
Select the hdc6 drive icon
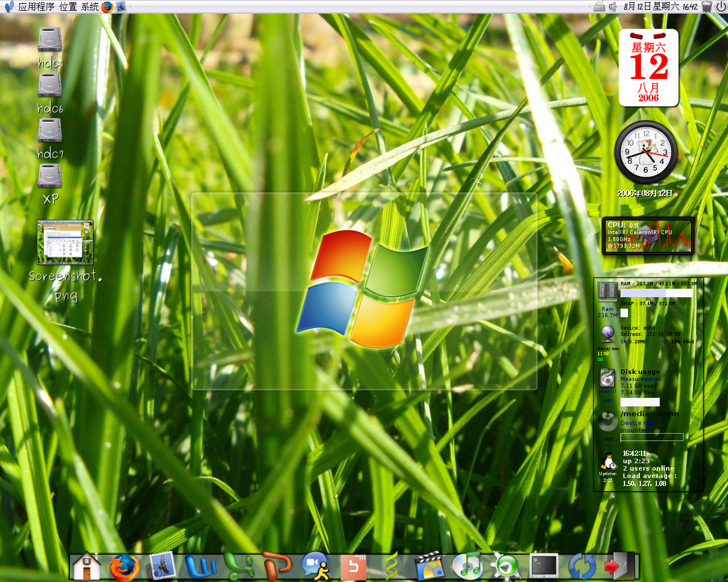click(50, 85)
